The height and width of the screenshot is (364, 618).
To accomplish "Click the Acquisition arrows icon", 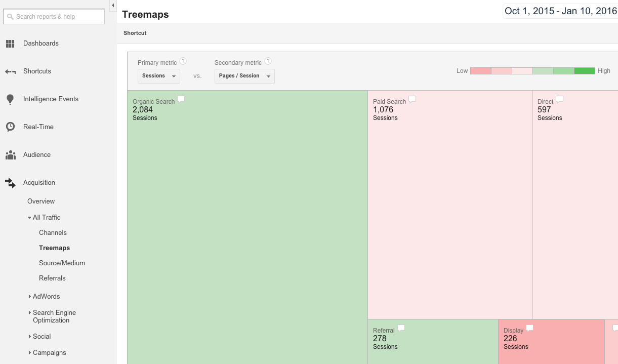I will [x=10, y=183].
